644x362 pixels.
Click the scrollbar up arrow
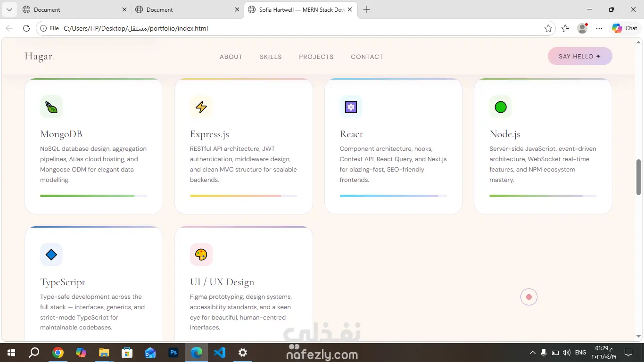pyautogui.click(x=639, y=41)
